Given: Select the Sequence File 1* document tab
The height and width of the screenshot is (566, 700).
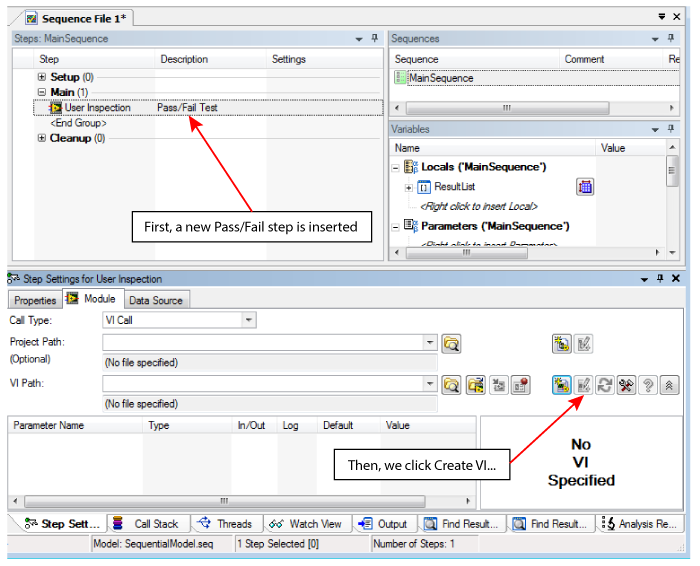Looking at the screenshot, I should (77, 19).
